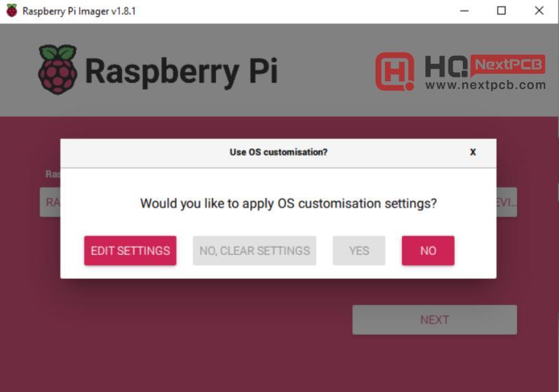Select the greyed YES button
This screenshot has height=392, width=559.
pos(359,251)
